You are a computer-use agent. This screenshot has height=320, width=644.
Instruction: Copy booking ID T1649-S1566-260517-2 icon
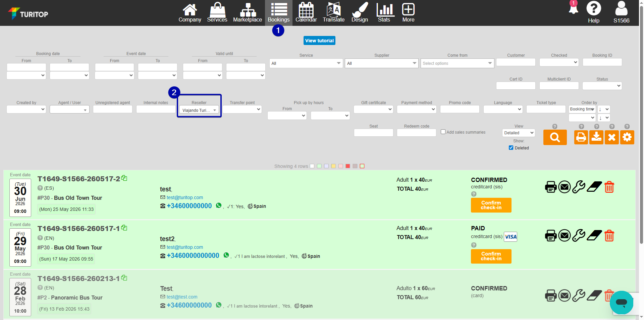124,178
